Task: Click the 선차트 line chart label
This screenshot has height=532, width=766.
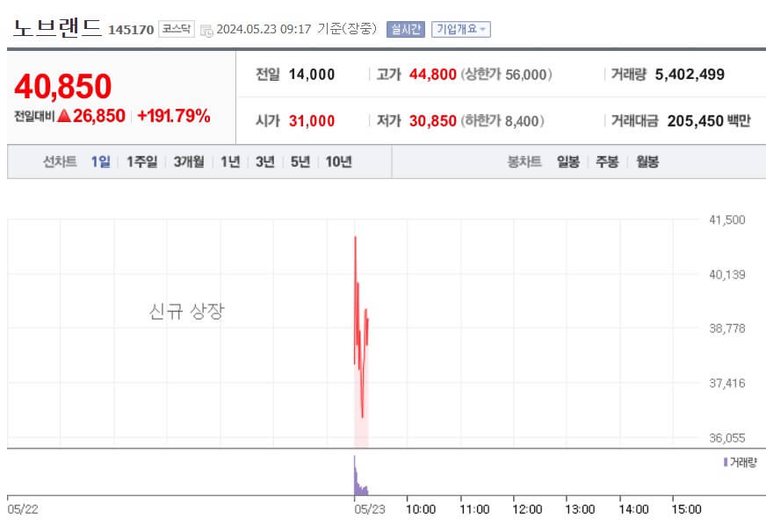Action: click(x=56, y=162)
